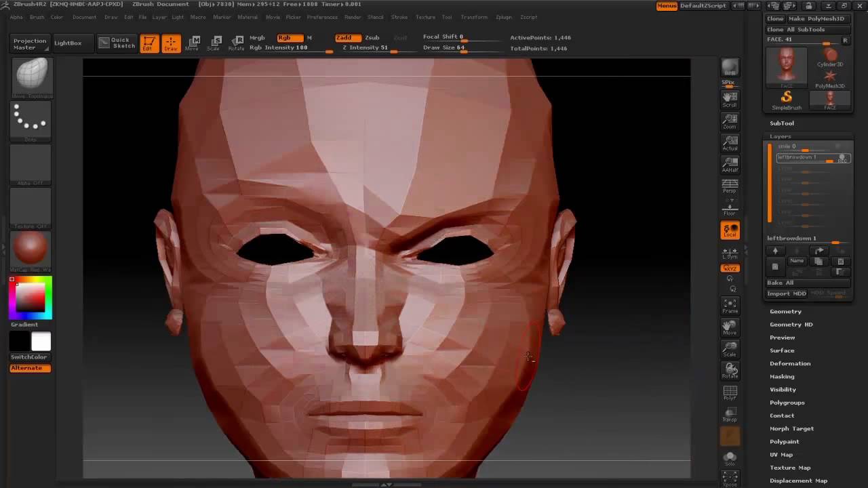Render with the BPR button

click(730, 68)
